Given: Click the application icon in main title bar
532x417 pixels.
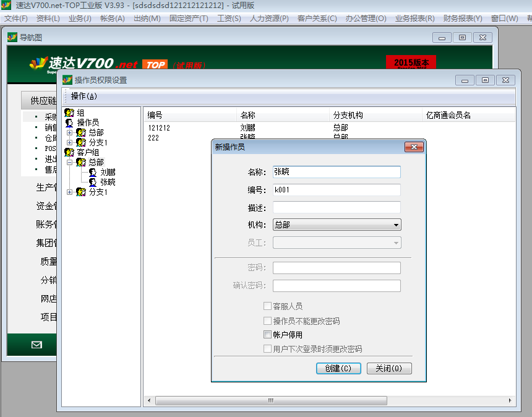Looking at the screenshot, I should point(6,5).
